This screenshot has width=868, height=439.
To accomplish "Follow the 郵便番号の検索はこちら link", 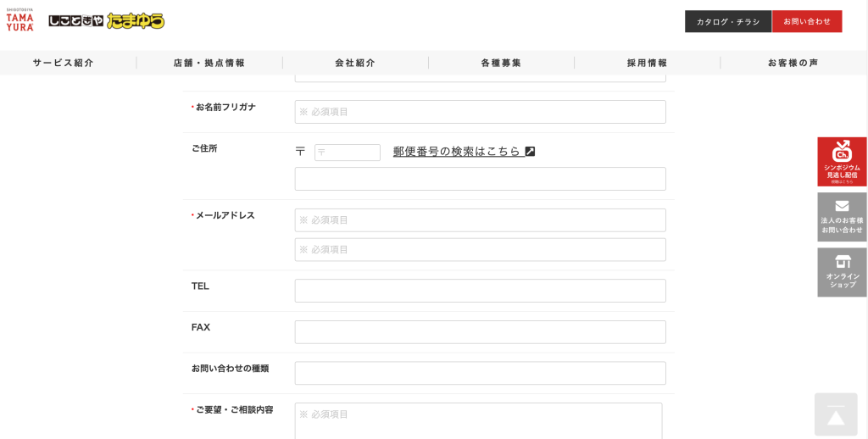I will 456,152.
